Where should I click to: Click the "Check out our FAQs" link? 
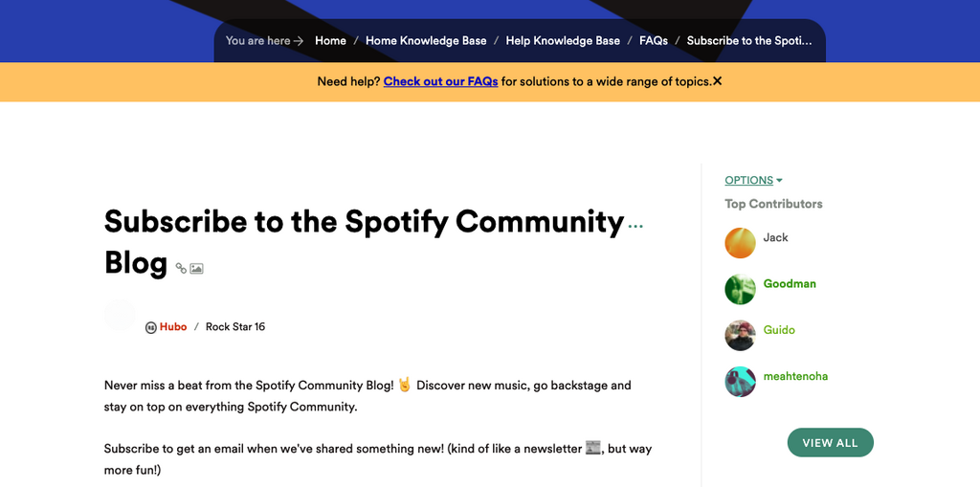(440, 81)
